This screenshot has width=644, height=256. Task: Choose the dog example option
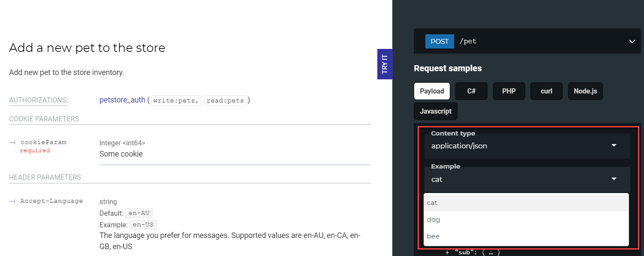pos(433,220)
